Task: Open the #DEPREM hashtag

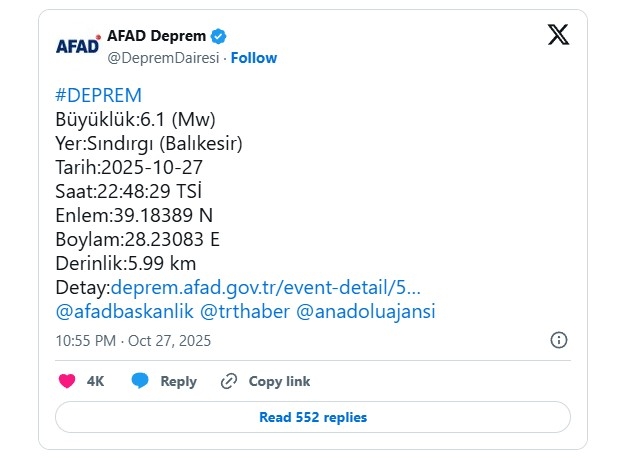Action: point(99,95)
